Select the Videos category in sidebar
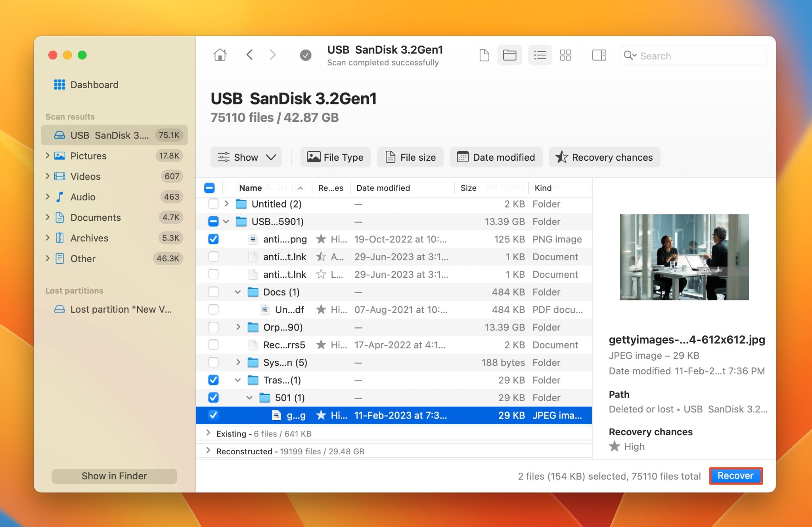This screenshot has height=527, width=812. 85,176
